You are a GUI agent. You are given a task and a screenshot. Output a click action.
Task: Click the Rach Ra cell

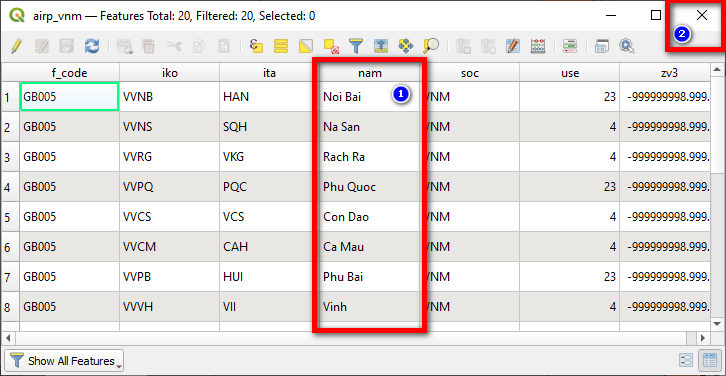(x=369, y=157)
